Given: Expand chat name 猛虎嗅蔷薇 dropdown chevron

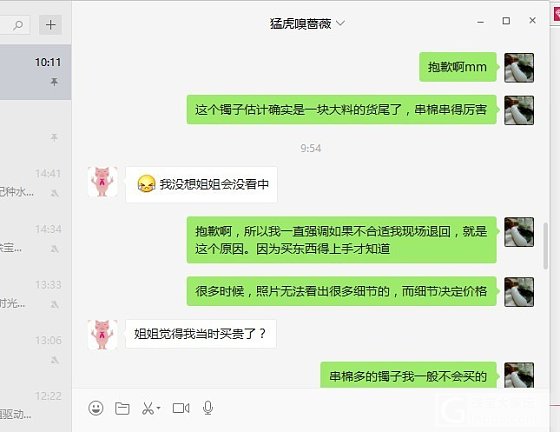Looking at the screenshot, I should point(341,24).
